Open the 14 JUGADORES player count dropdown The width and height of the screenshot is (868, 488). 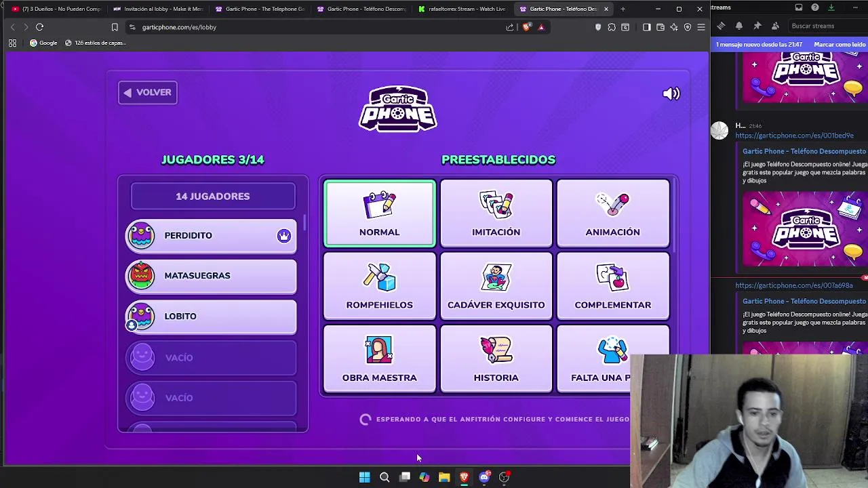click(x=213, y=197)
